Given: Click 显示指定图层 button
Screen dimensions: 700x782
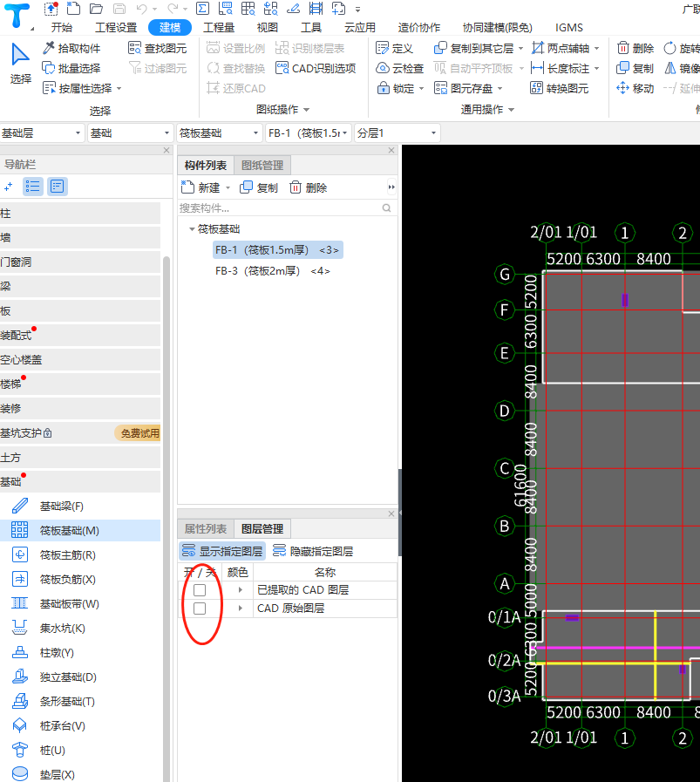Looking at the screenshot, I should (x=222, y=551).
